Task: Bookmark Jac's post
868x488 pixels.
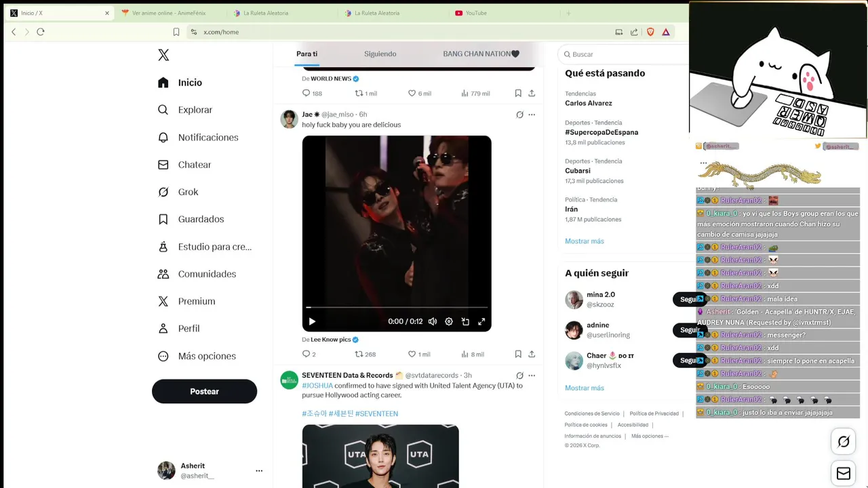Action: [x=518, y=354]
